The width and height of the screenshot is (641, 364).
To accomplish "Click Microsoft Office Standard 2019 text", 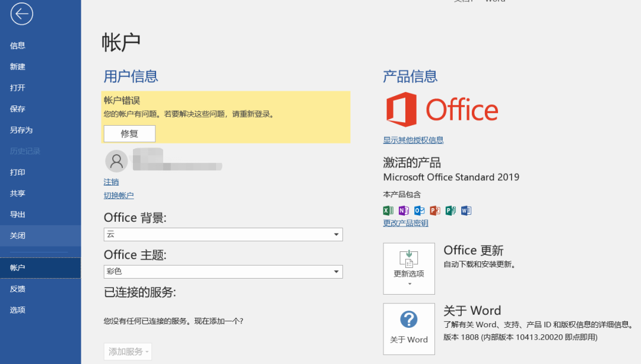I will pos(451,177).
